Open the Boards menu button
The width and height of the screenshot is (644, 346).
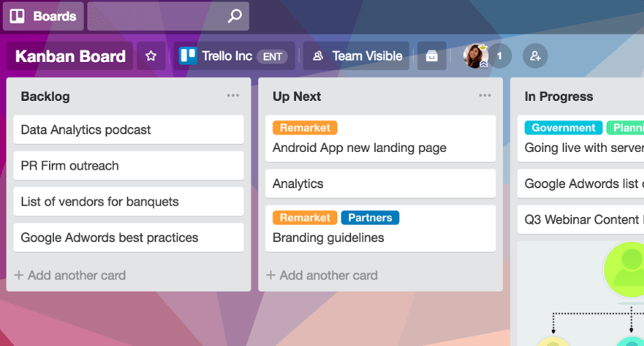click(43, 16)
